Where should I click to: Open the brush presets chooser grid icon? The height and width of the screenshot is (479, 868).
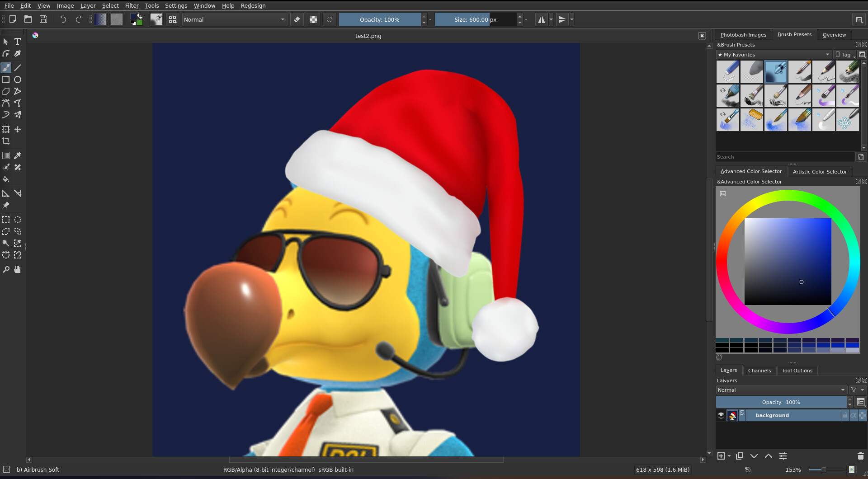(173, 19)
